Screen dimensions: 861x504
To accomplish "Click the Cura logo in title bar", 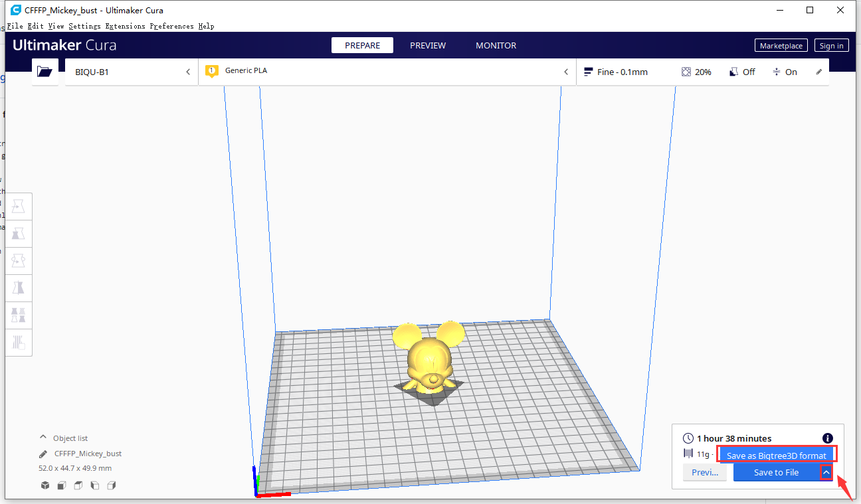I will tap(15, 10).
